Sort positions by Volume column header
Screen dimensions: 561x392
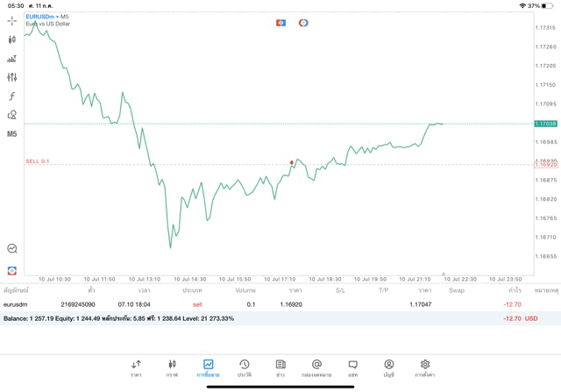click(245, 290)
